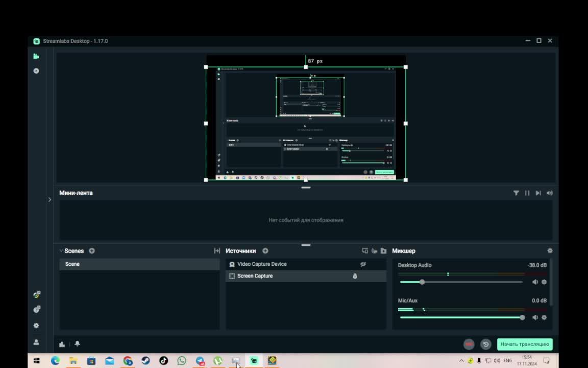
Task: Click the Mixer panel scrollbar
Action: point(551,282)
